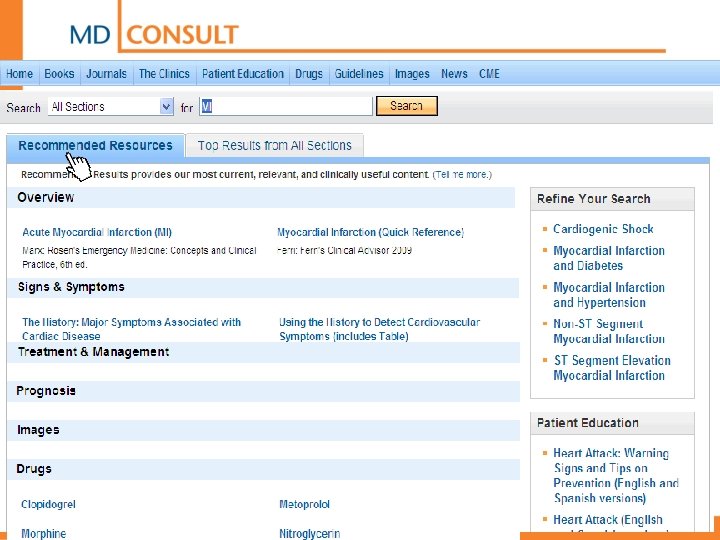Click Marx: Rosen's Emergency Medicine source text
720x540 pixels.
coord(139,258)
